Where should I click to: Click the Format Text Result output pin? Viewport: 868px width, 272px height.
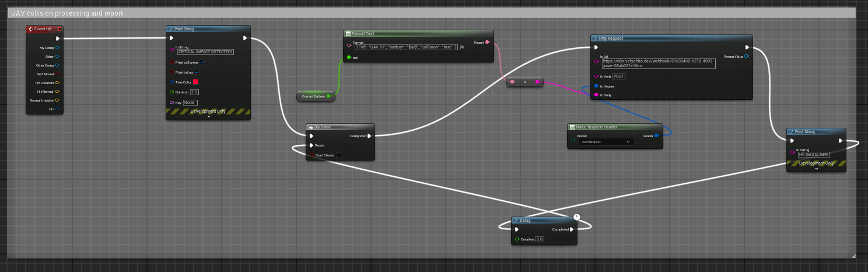click(x=487, y=42)
